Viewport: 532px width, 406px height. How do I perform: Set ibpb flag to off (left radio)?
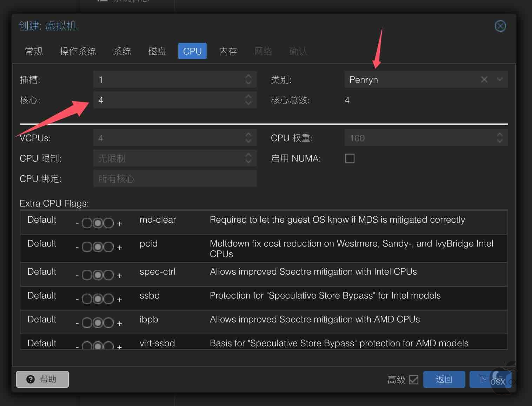pyautogui.click(x=87, y=323)
